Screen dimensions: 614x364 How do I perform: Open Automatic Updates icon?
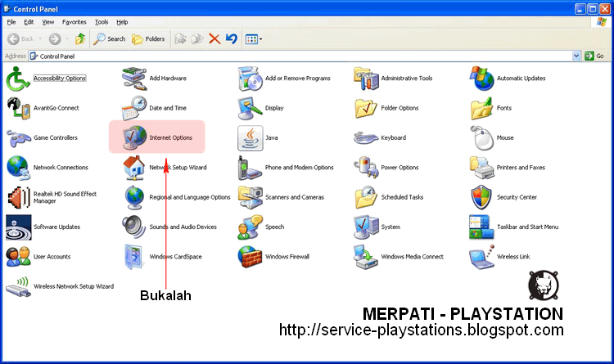point(481,79)
